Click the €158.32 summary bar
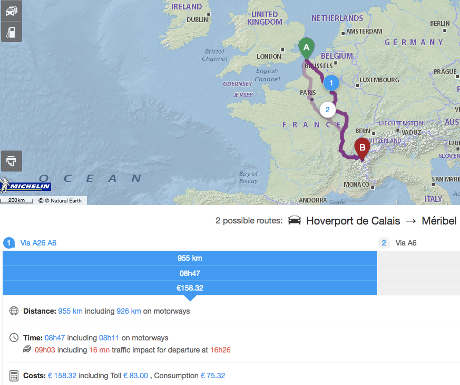Image resolution: width=460 pixels, height=385 pixels. (190, 288)
